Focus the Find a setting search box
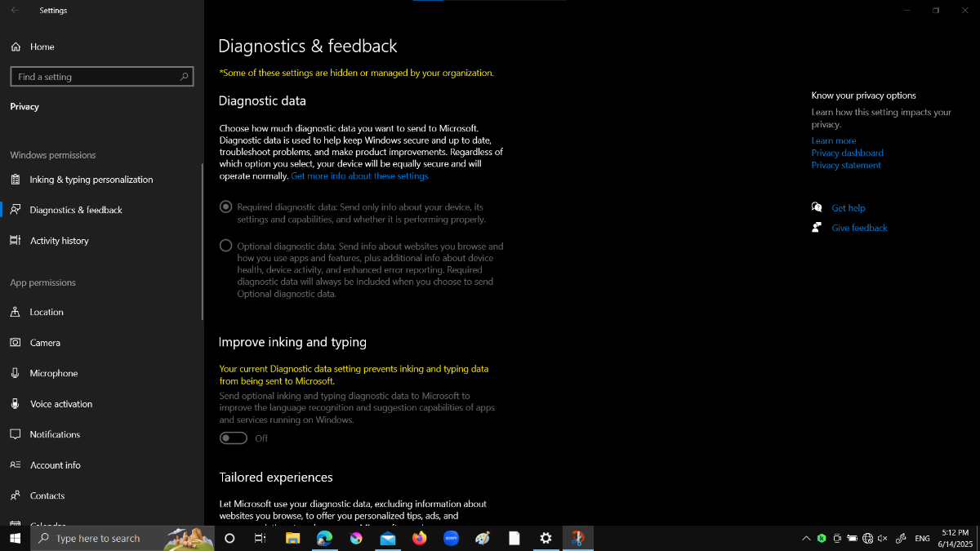Image resolution: width=980 pixels, height=551 pixels. (102, 77)
